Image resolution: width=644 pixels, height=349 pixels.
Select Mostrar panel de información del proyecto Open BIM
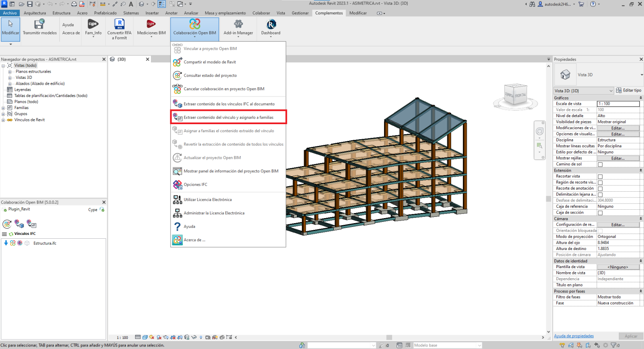tap(228, 171)
